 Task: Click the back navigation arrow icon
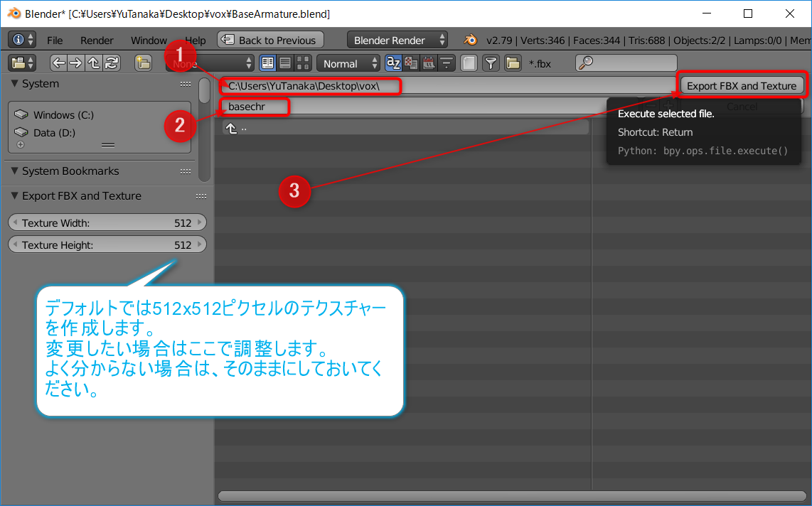(x=59, y=63)
